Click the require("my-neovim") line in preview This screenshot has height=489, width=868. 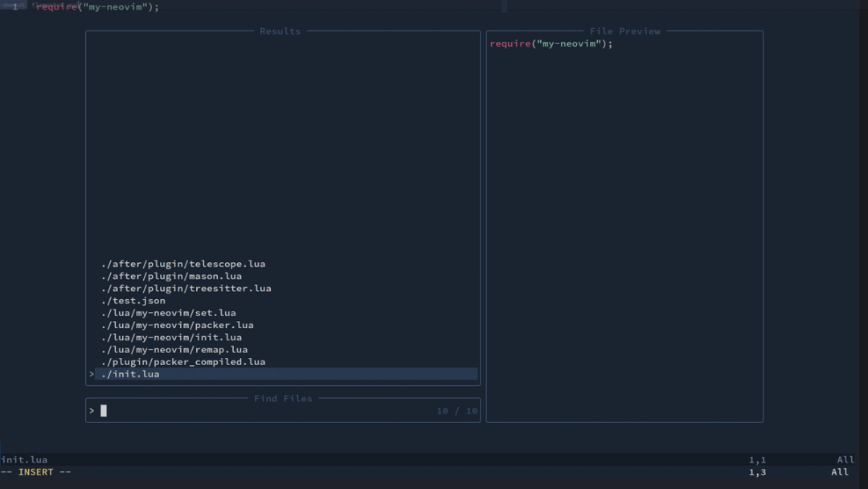(549, 43)
